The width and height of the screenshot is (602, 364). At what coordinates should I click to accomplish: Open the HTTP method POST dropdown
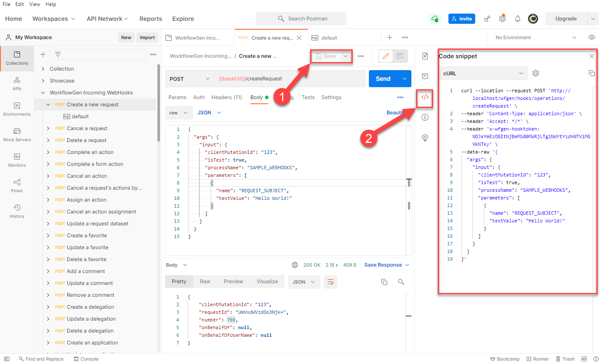coord(189,79)
